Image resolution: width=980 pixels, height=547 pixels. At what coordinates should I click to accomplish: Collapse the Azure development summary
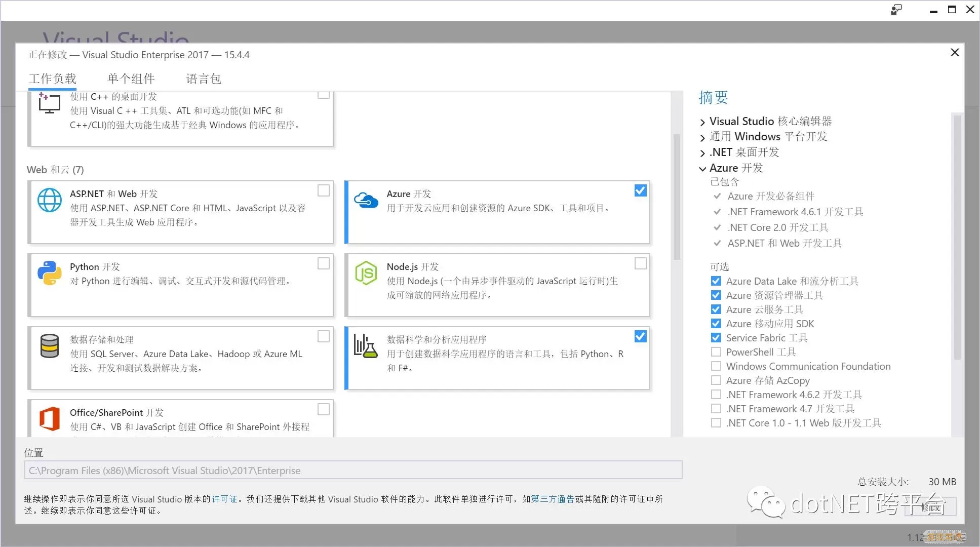pyautogui.click(x=702, y=169)
